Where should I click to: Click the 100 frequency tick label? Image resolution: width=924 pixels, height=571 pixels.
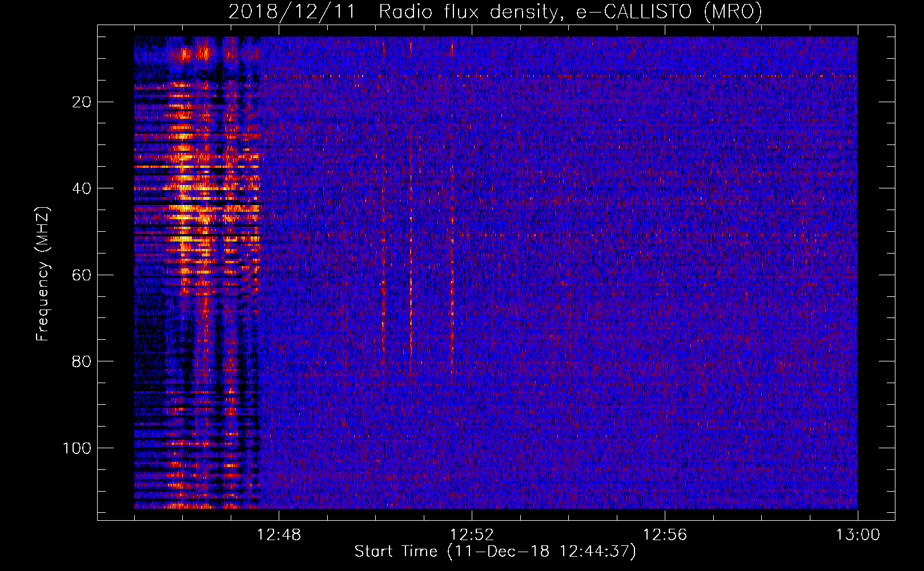77,448
